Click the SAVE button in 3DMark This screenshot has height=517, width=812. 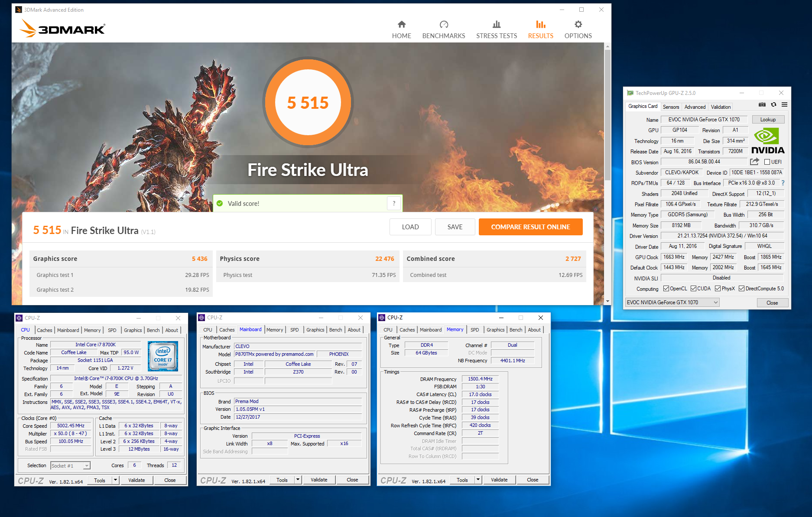pos(455,227)
